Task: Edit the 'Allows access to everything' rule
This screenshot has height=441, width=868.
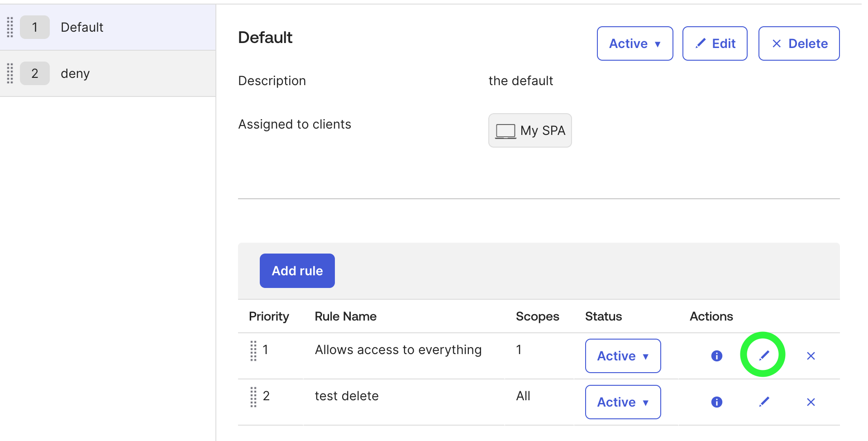Action: [764, 355]
